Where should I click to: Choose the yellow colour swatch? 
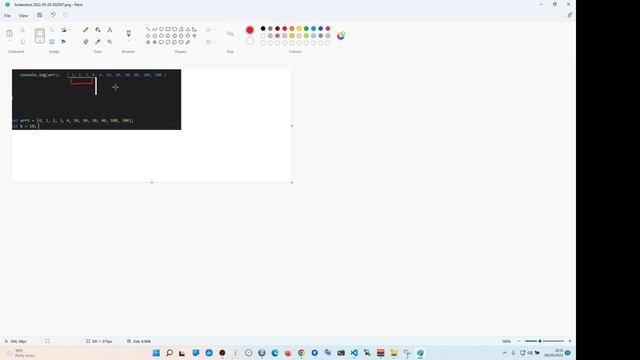(x=299, y=29)
